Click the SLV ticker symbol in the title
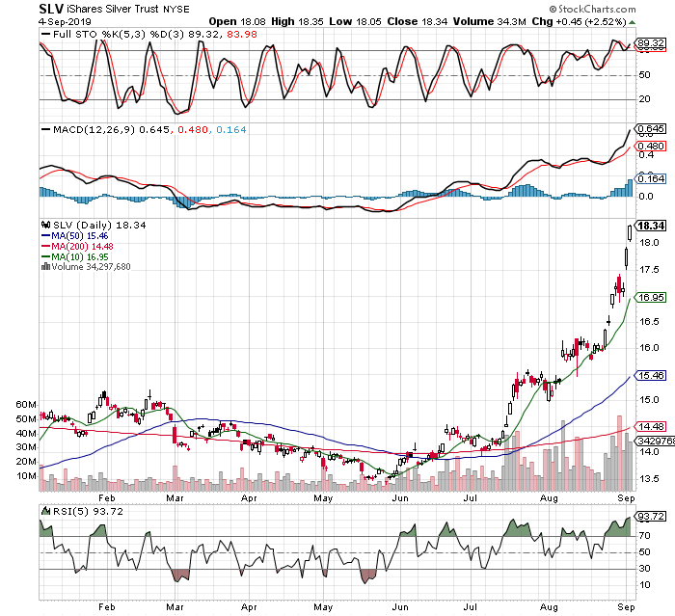 coord(51,9)
